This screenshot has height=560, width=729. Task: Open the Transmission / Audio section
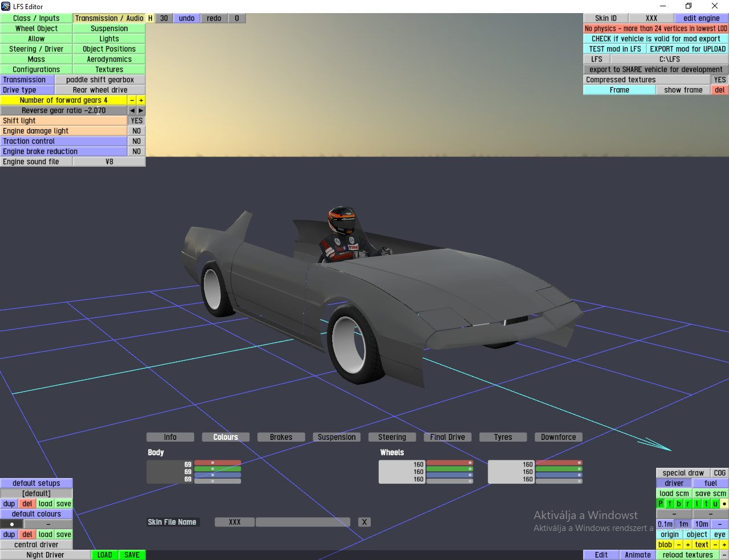pyautogui.click(x=109, y=18)
